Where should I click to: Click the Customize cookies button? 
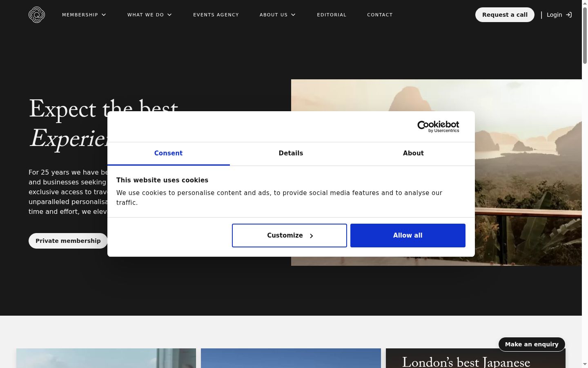tap(290, 236)
